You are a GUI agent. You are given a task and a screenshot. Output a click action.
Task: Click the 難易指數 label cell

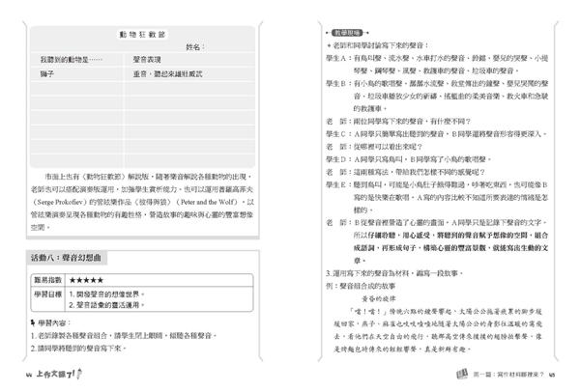click(47, 280)
